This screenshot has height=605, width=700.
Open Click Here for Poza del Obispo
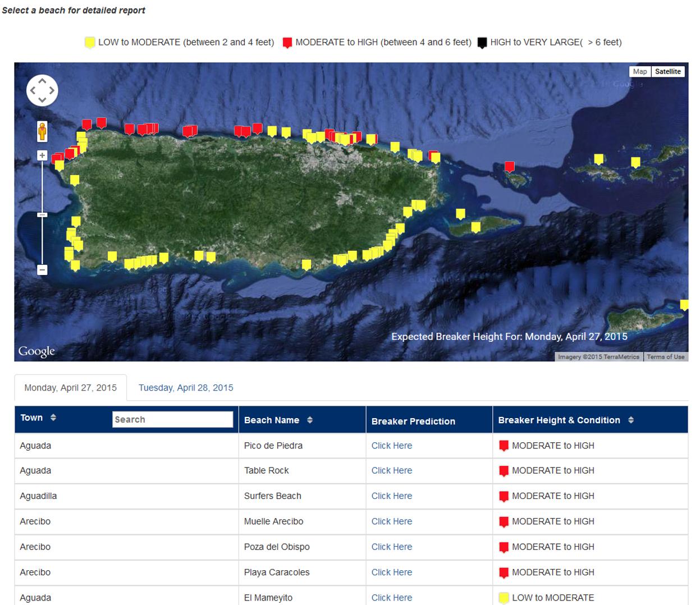tap(392, 547)
